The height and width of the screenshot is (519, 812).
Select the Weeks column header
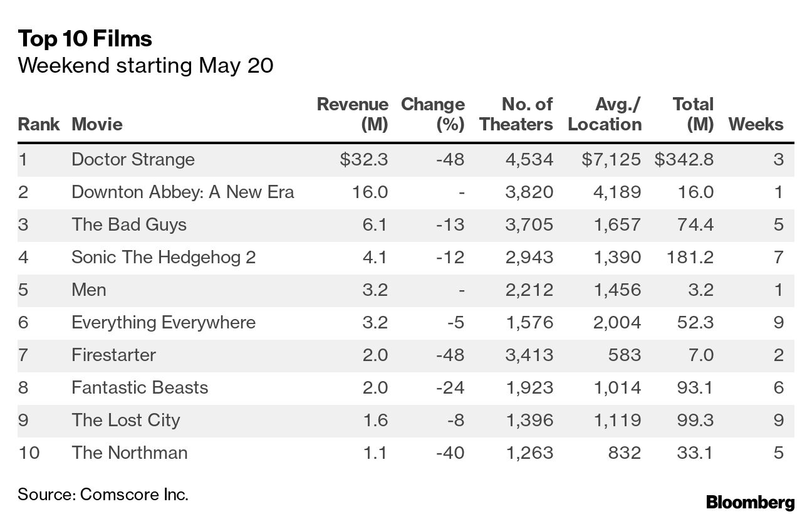tap(756, 124)
